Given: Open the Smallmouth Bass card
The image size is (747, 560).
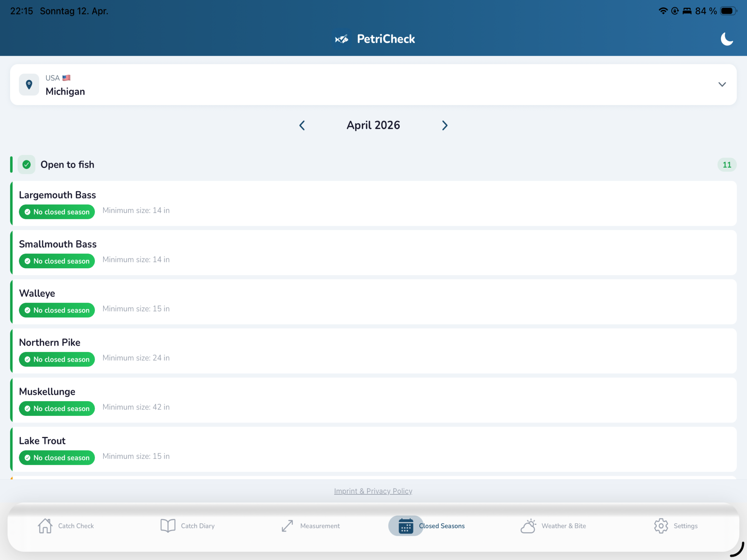Looking at the screenshot, I should coord(373,253).
